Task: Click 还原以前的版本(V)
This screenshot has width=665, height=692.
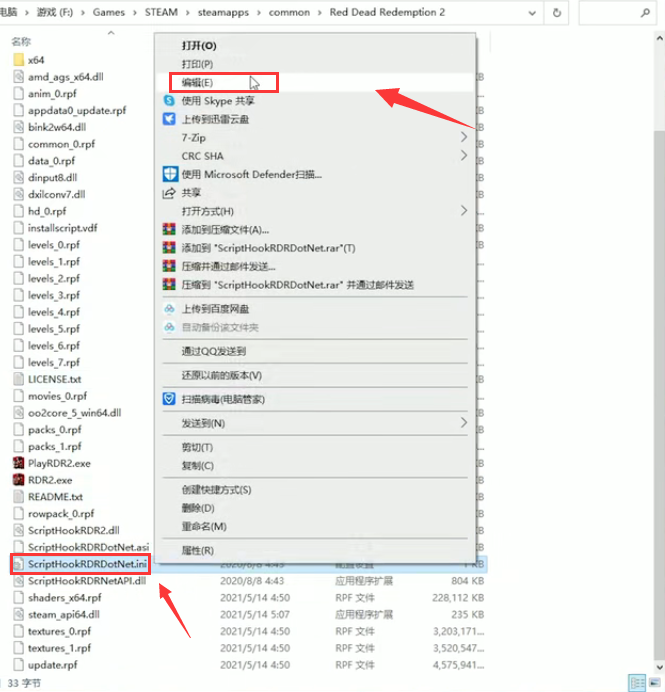Action: 222,375
